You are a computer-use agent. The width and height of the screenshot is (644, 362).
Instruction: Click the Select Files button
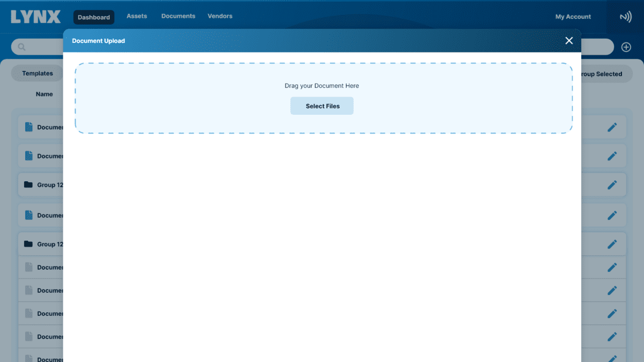point(322,106)
